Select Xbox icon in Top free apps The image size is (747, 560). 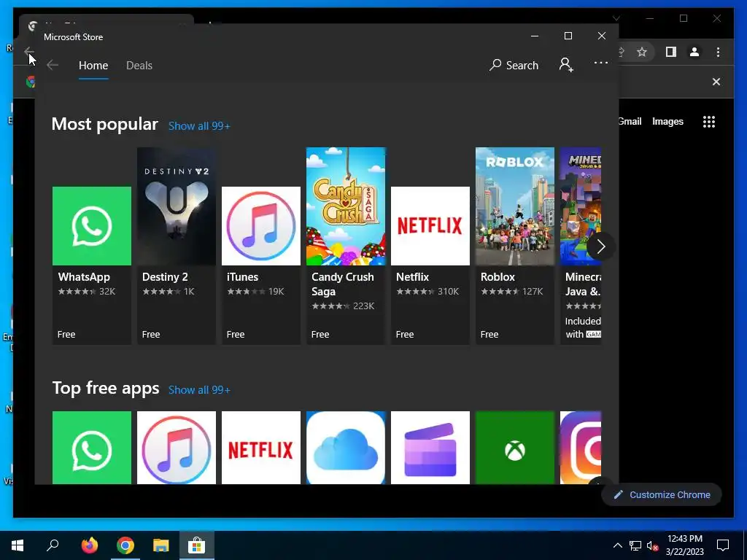point(515,448)
